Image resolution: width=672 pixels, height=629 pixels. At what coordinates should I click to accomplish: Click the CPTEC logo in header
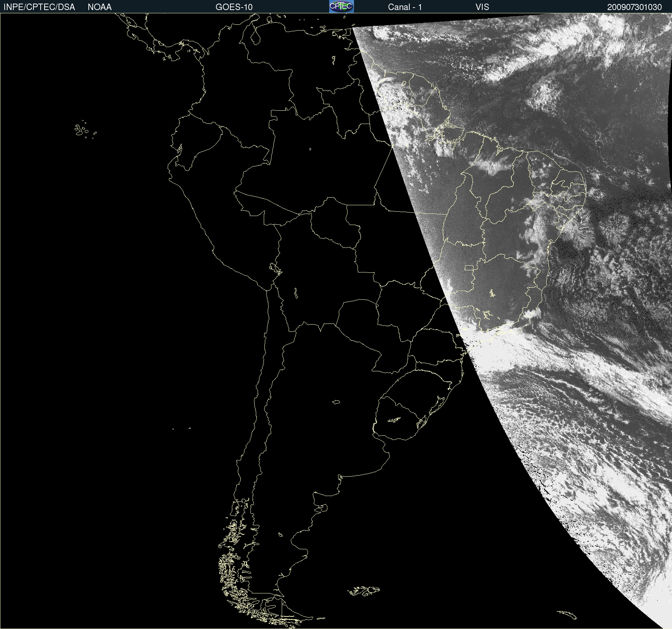(x=341, y=6)
